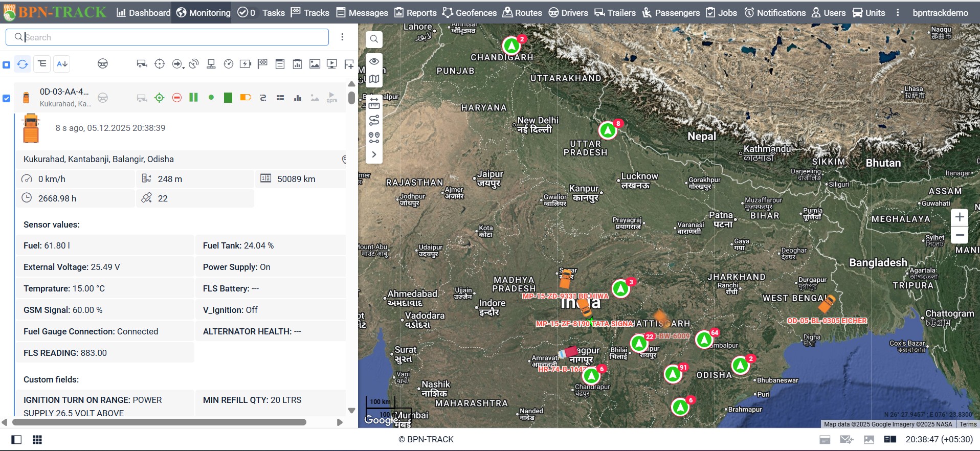Click the footer image log icon
Screen dimensions: 980x451
(x=868, y=439)
